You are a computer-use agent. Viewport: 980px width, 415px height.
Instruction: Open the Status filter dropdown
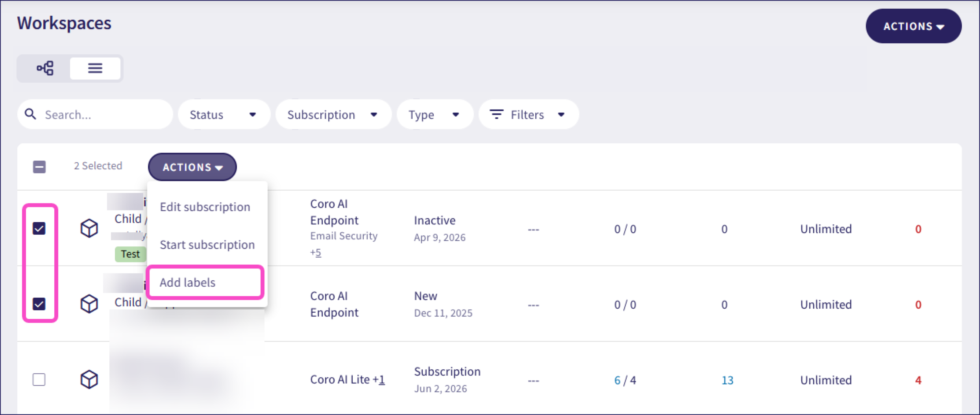click(224, 115)
